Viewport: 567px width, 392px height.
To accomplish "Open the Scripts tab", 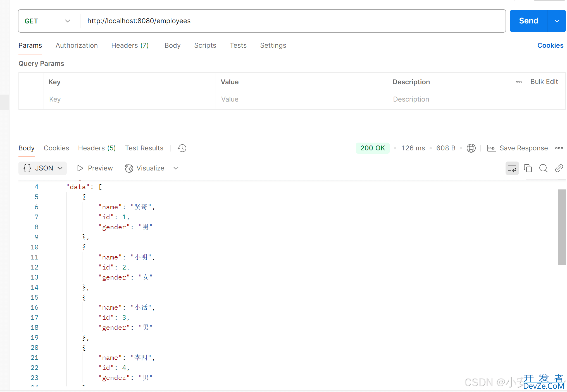I will point(205,45).
